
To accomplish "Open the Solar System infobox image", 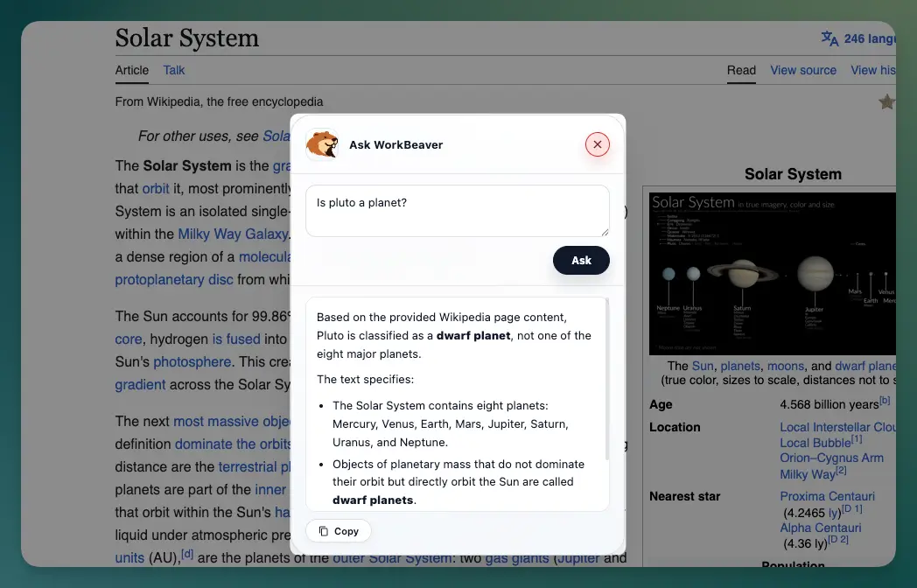I will [x=772, y=274].
